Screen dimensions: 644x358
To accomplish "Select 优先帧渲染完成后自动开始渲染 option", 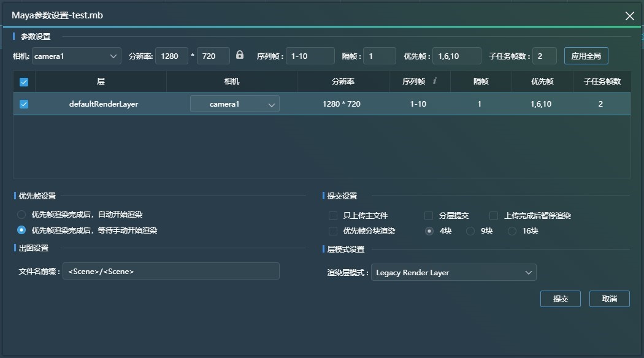I will pos(20,215).
